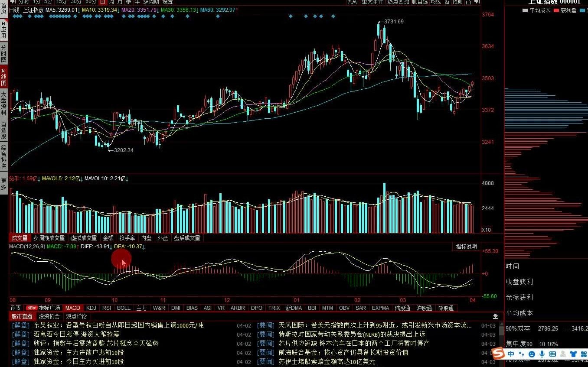Select 成交量 volume tab

(x=20, y=238)
